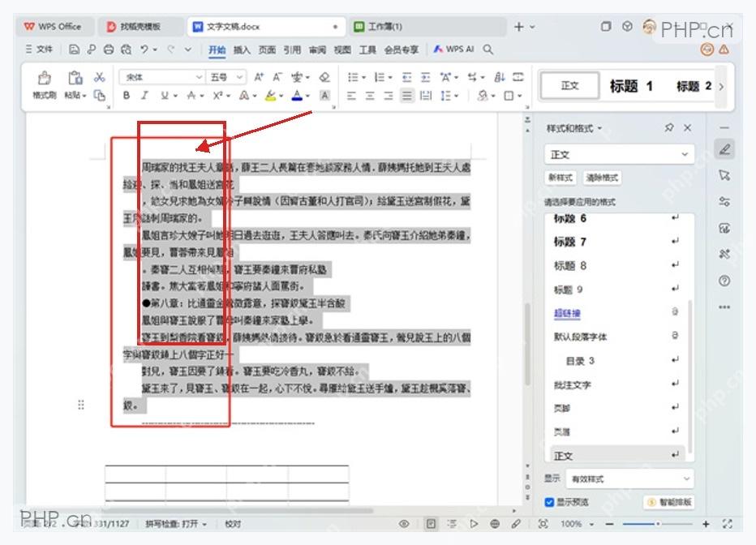
Task: Click the Print icon in quick access toolbar
Action: coord(109,49)
